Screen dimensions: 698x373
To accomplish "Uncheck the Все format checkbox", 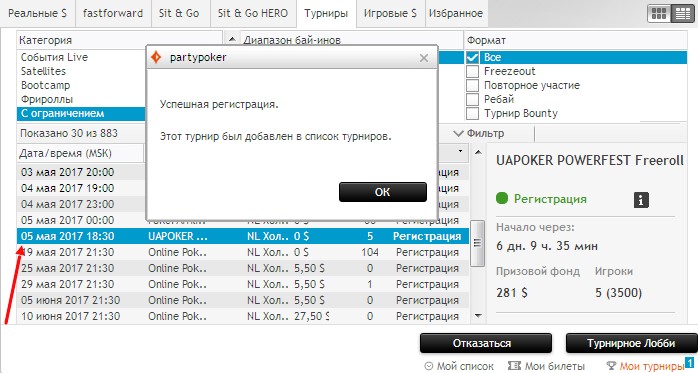I will click(472, 57).
